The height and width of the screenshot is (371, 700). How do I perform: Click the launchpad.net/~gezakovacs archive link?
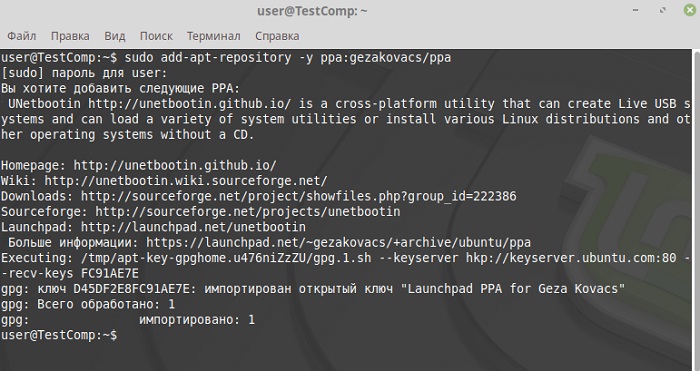click(338, 242)
